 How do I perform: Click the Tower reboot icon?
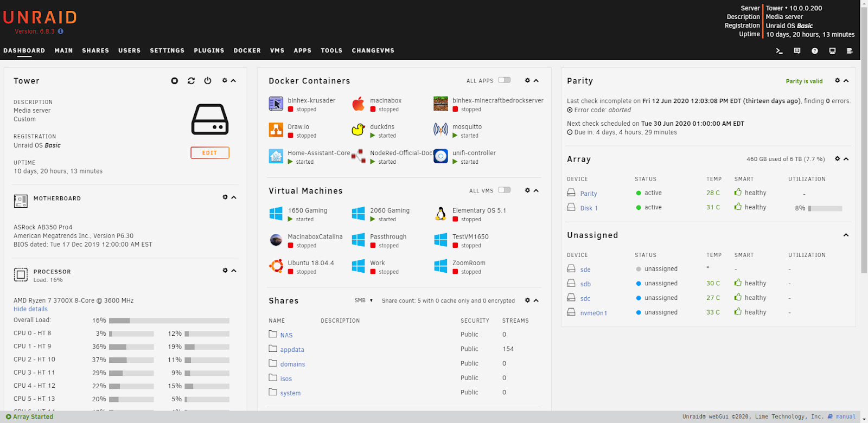[x=191, y=81]
